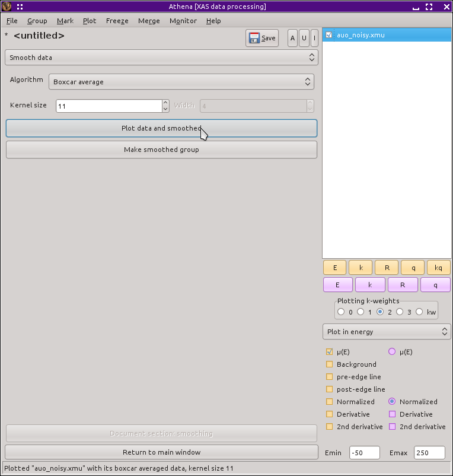Toggle orange μ(E) checkbox

coord(329,351)
